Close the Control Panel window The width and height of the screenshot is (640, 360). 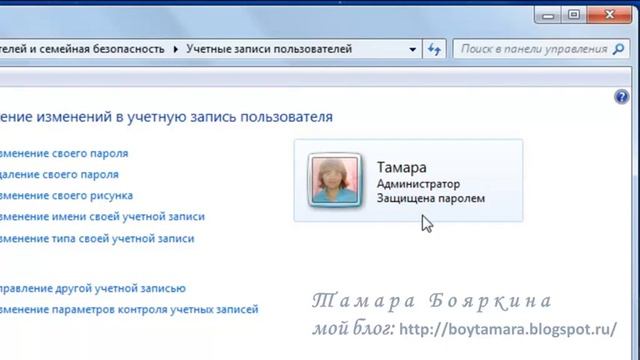pos(609,15)
